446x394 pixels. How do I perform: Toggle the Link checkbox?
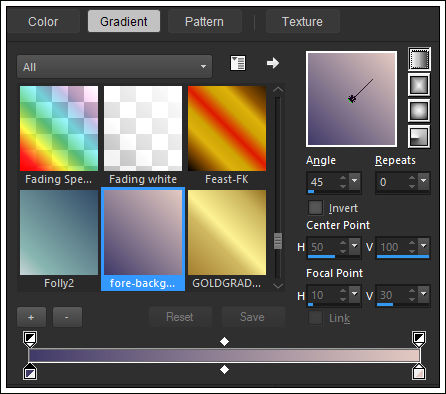pyautogui.click(x=315, y=318)
